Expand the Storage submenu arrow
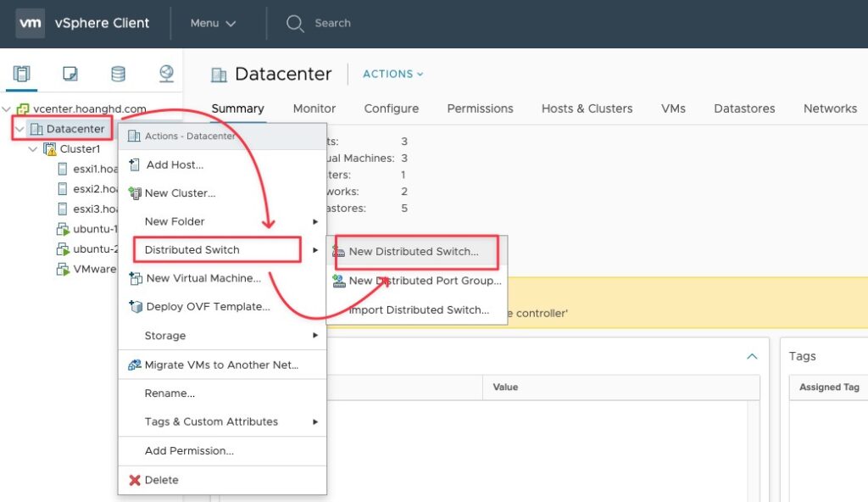Image resolution: width=868 pixels, height=502 pixels. pos(315,335)
